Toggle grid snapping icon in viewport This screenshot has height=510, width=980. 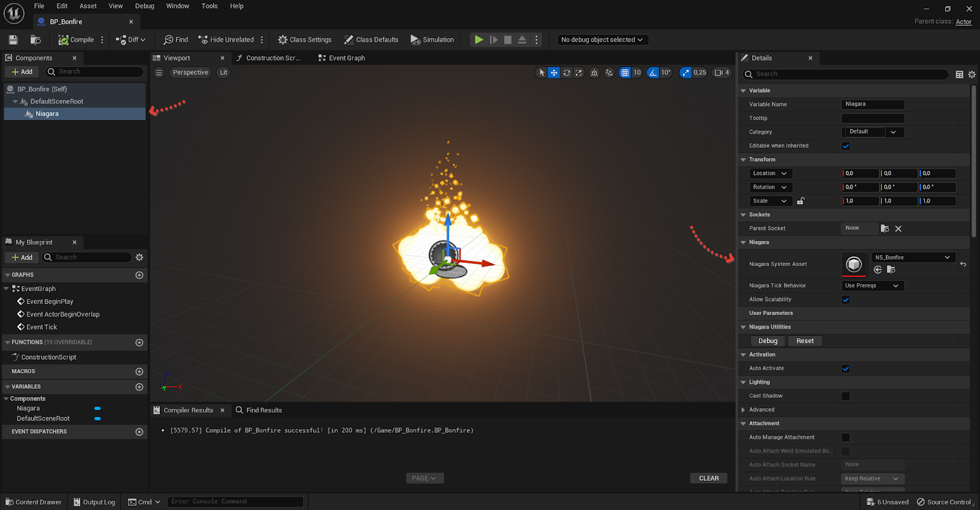click(625, 72)
